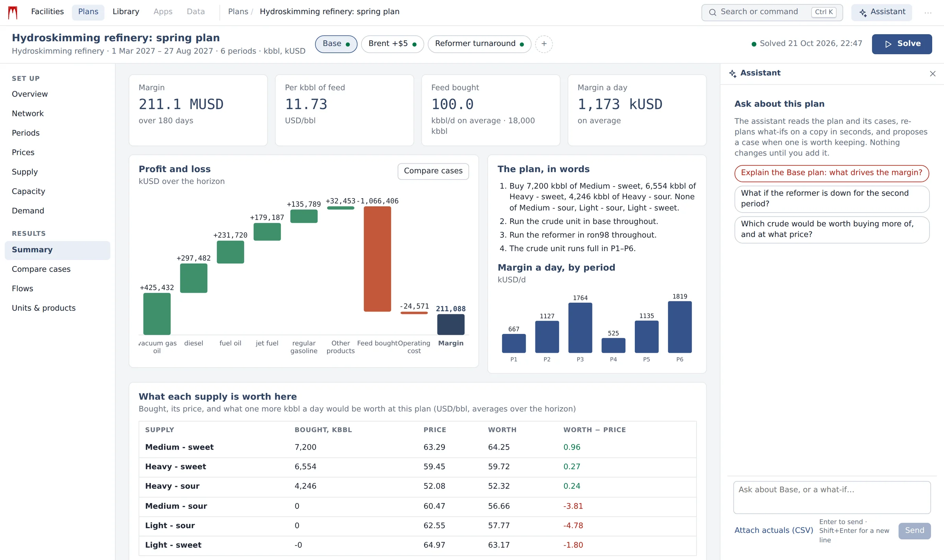Ask what if reformer is down suggestion
Viewport: 944px width, 560px height.
[x=832, y=199]
